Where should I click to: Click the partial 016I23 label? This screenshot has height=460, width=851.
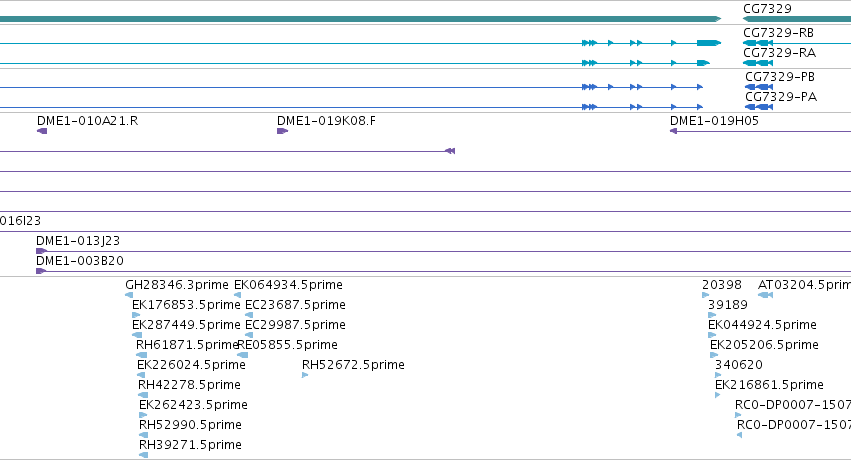tap(20, 220)
